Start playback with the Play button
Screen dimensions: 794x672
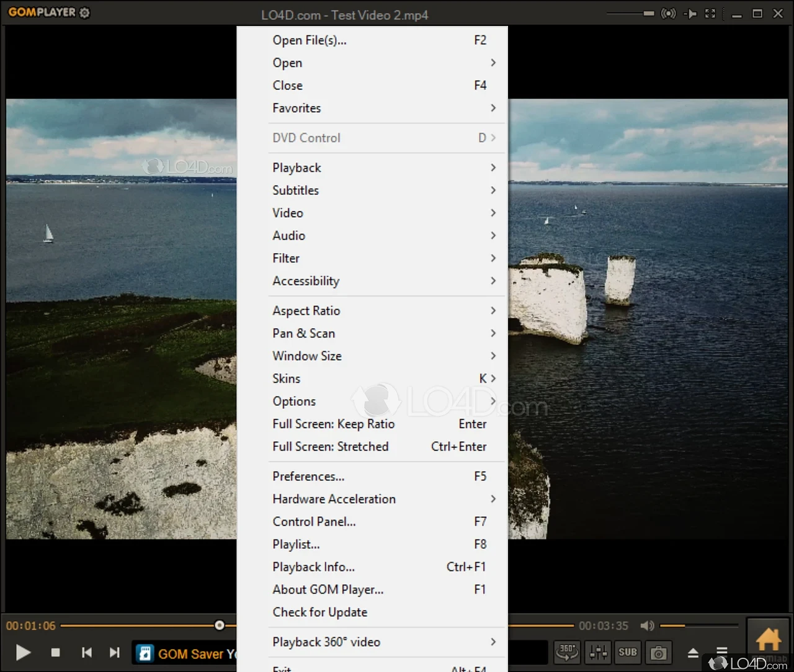[x=23, y=652]
